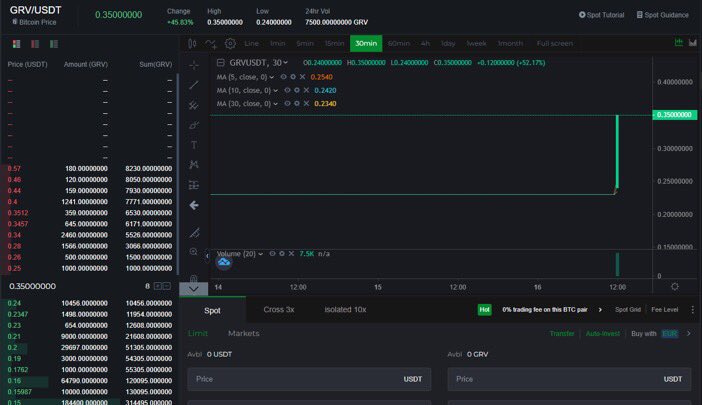Show sell orders only order book view
The height and width of the screenshot is (405, 702).
(35, 44)
